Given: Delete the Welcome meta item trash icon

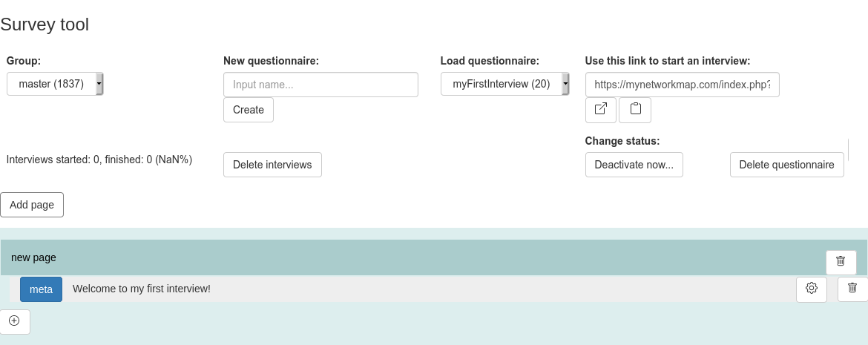Looking at the screenshot, I should (852, 289).
